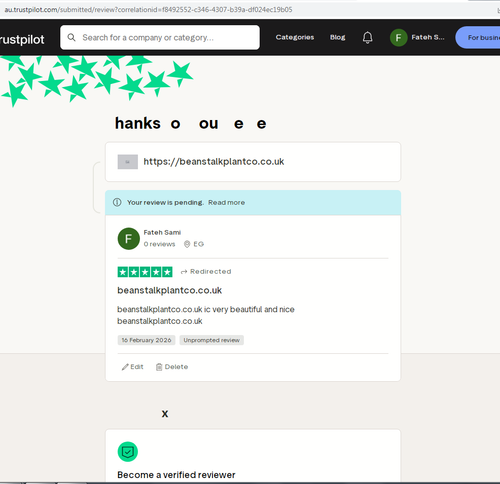Image resolution: width=500 pixels, height=484 pixels.
Task: Click the company logo placeholder thumbnail
Action: (128, 162)
